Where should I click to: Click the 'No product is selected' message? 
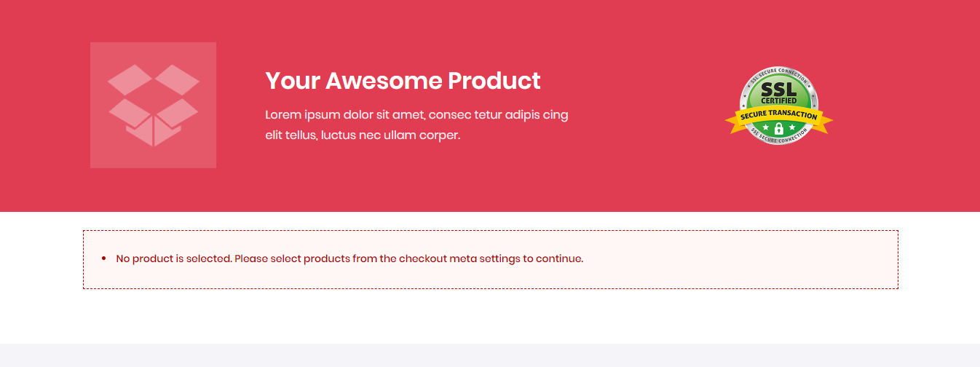click(x=173, y=259)
